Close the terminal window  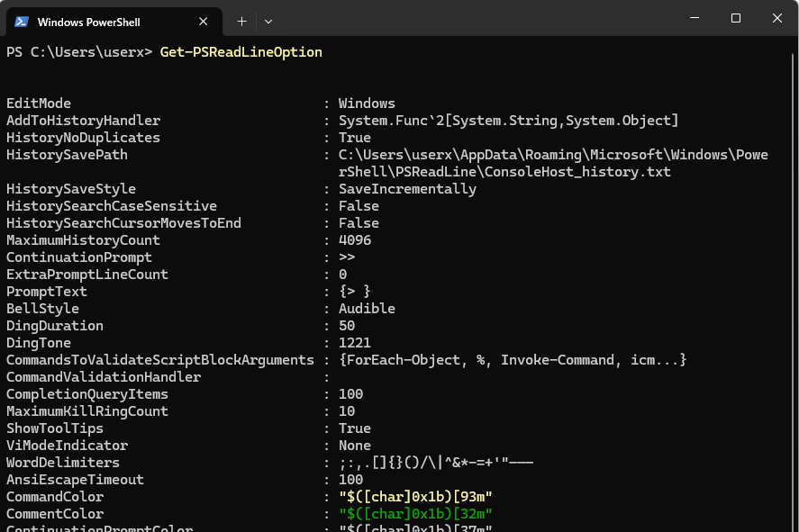click(x=777, y=18)
